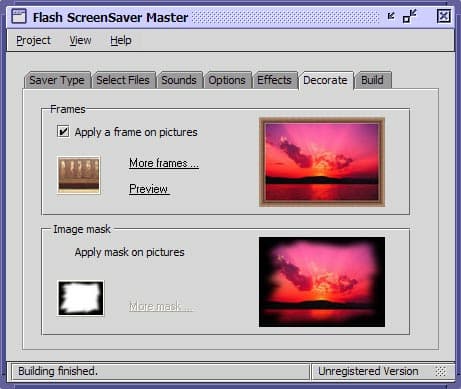Screen dimensions: 461x389
Task: Click the iconify arrow button in title bar
Action: tap(391, 16)
